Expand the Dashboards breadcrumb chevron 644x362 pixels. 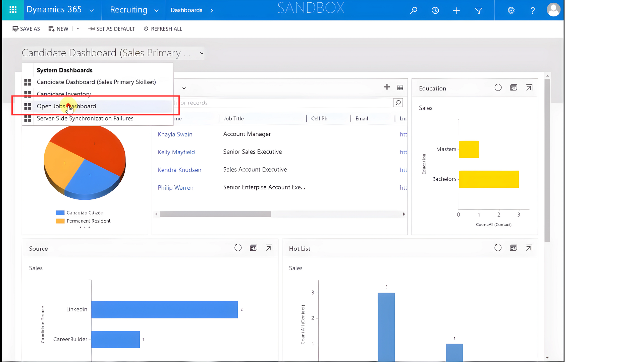212,10
